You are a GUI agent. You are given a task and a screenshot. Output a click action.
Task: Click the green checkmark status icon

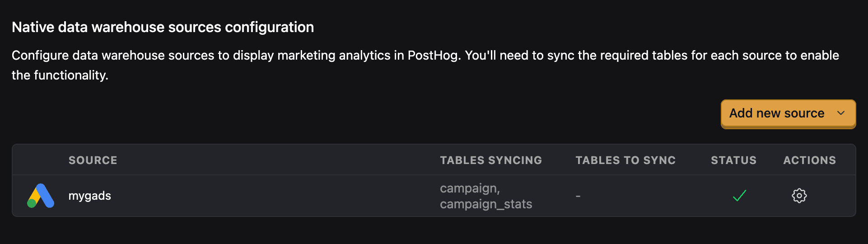pos(739,196)
